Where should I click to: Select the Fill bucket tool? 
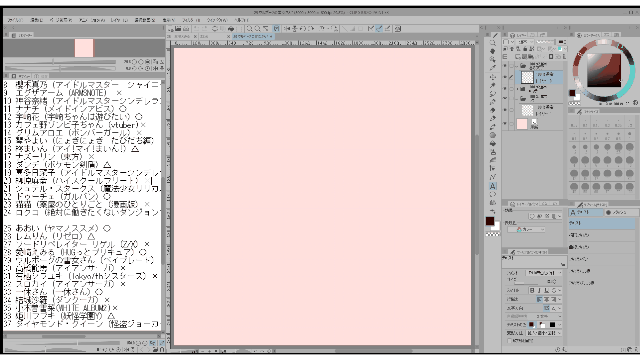point(493,143)
